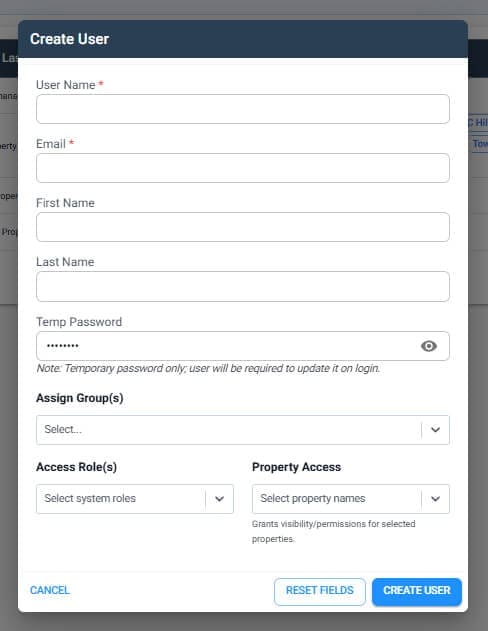488x631 pixels.
Task: Open the Access Role(s) chevron
Action: [219, 499]
